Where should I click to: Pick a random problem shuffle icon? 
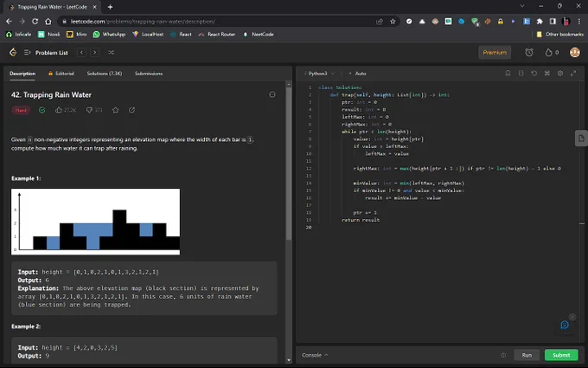coord(111,53)
